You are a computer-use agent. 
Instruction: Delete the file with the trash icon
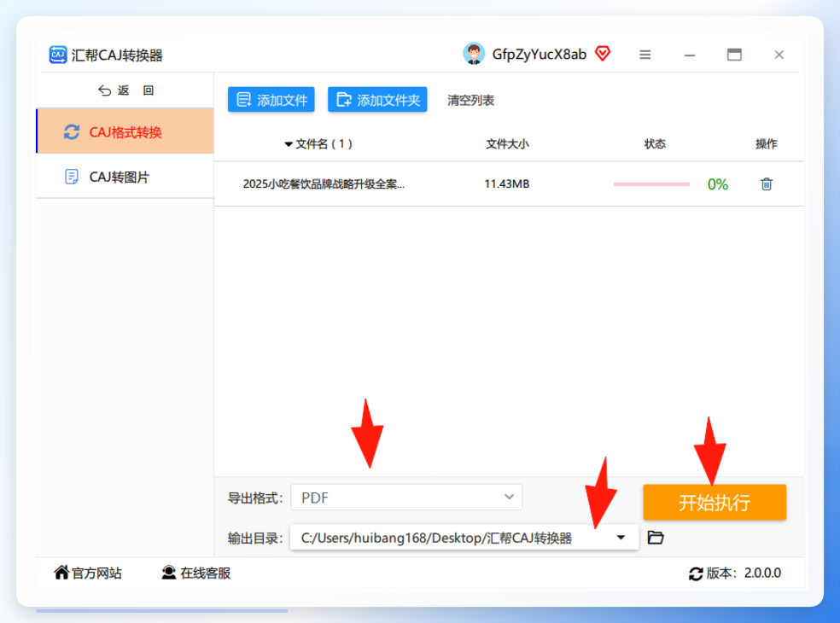pos(767,183)
